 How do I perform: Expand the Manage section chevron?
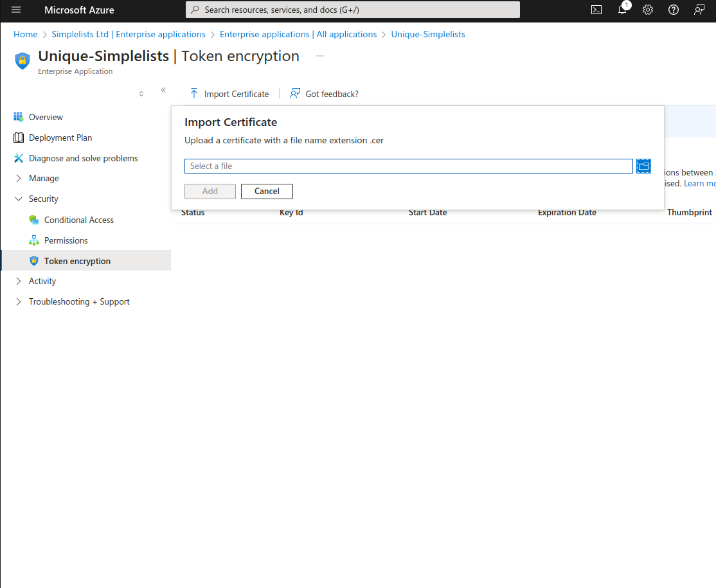[18, 178]
